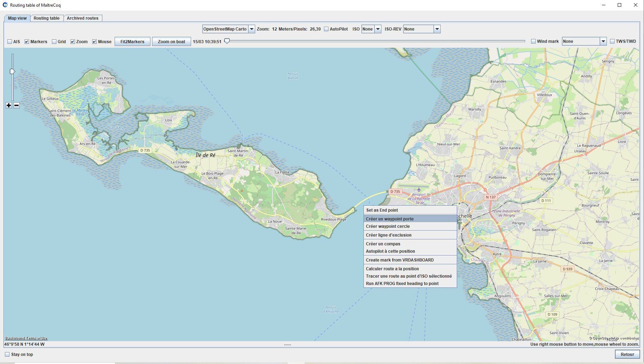The width and height of the screenshot is (644, 364).
Task: Click the application icon in title bar
Action: 5,5
